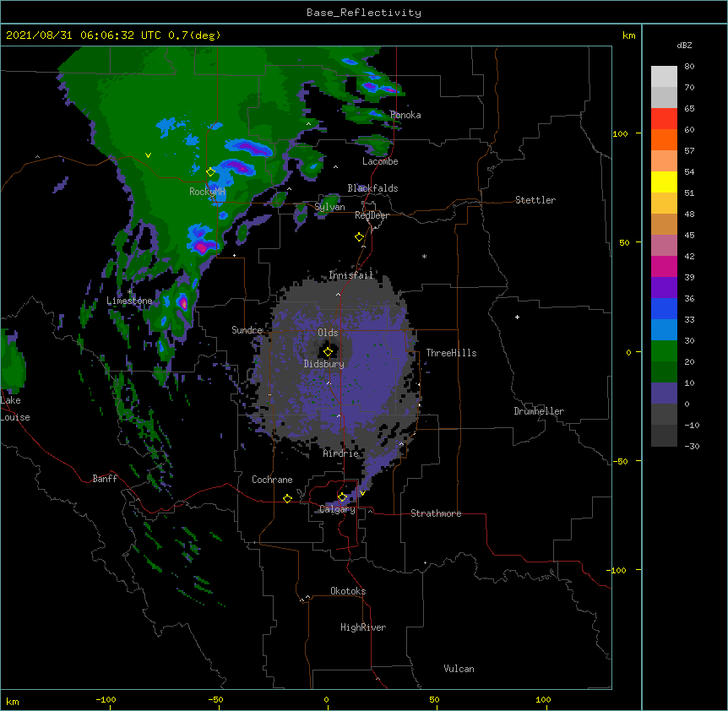Image resolution: width=728 pixels, height=711 pixels.
Task: Click the -100 tick on the bottom km axis
Action: 106,699
